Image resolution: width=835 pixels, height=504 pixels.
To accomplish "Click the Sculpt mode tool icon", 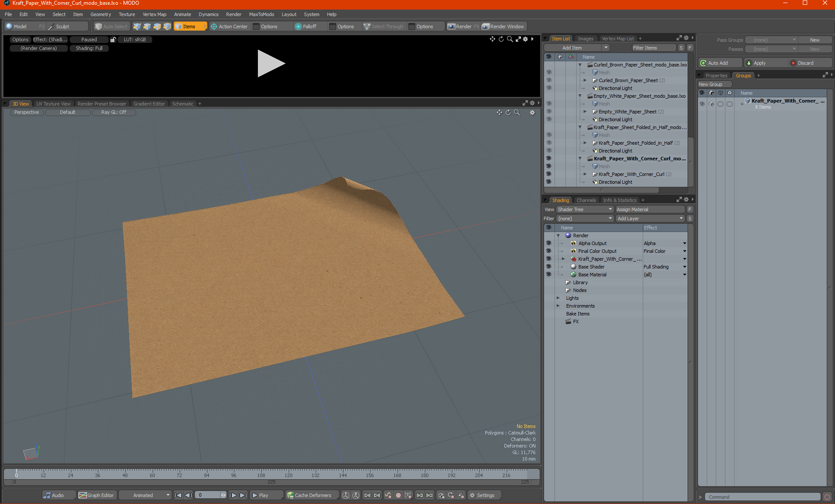I will tap(53, 26).
